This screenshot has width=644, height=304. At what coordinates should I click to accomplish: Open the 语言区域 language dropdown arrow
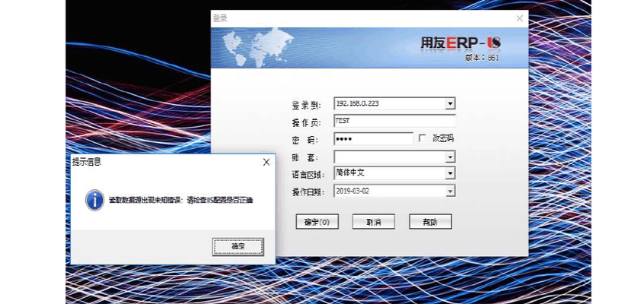click(451, 173)
